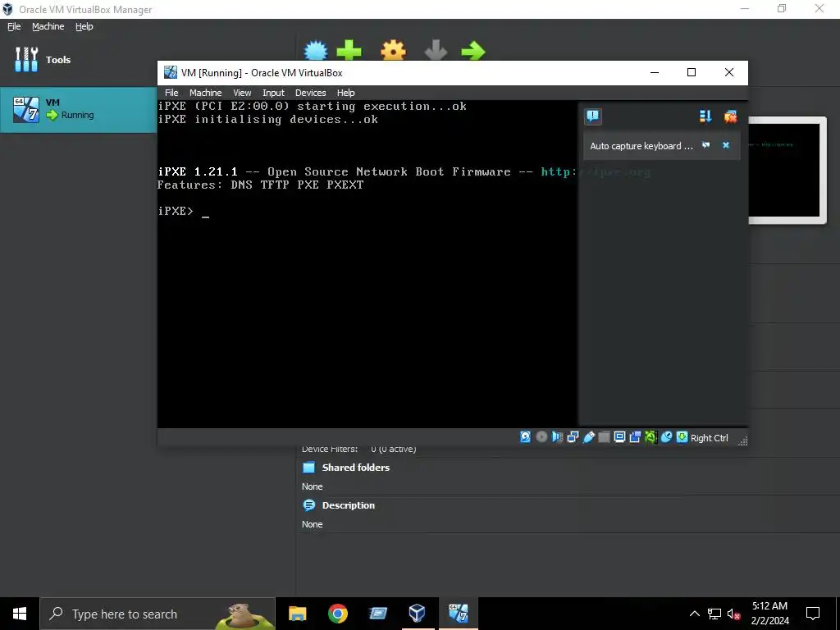The height and width of the screenshot is (630, 840).
Task: Click the network tray icon
Action: (x=714, y=614)
